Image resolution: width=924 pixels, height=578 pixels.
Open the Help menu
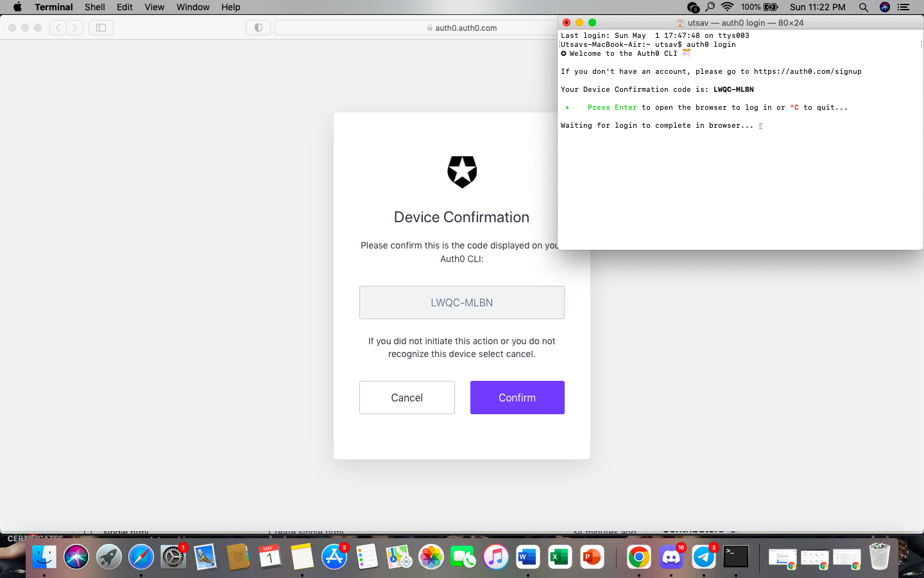pos(230,7)
